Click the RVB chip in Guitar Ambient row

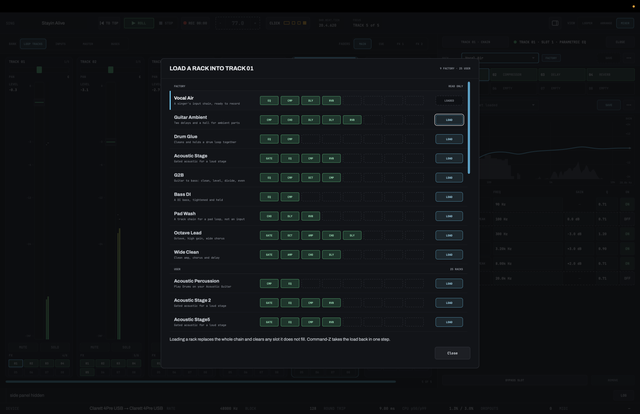(352, 120)
